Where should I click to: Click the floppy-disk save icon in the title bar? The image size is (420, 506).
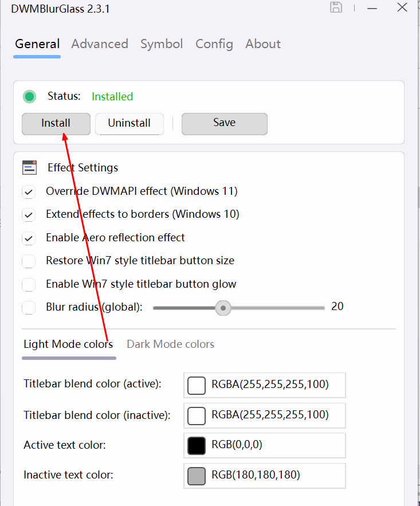tap(336, 7)
